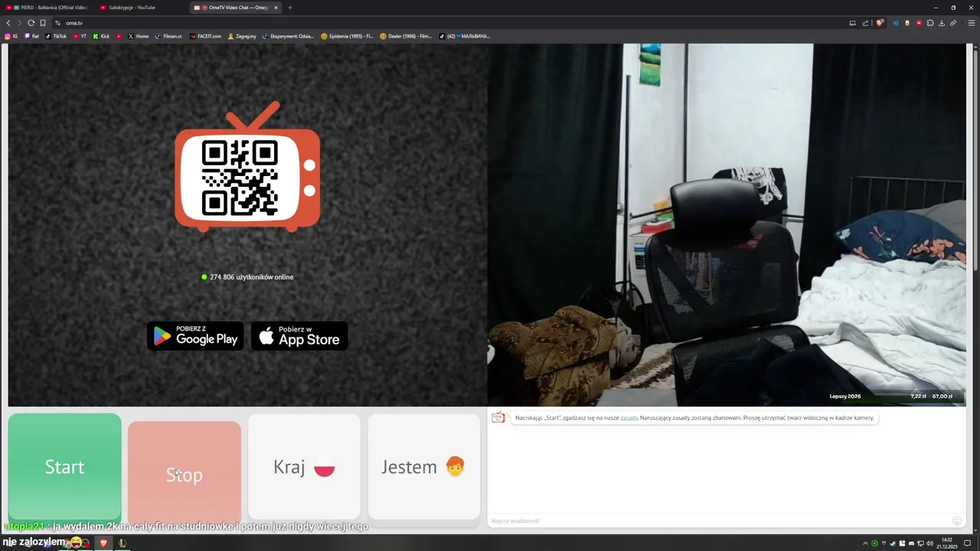Viewport: 980px width, 551px height.
Task: Open the browser hamburger menu
Action: (972, 23)
